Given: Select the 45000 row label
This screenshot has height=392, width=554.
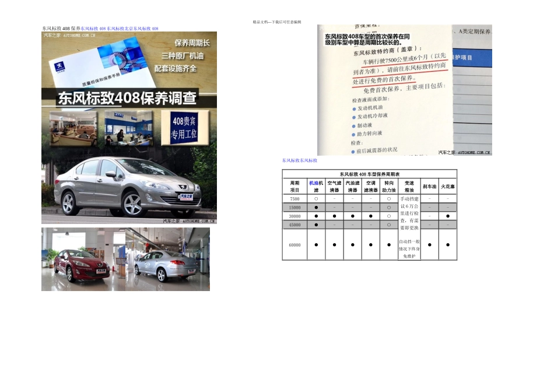Looking at the screenshot, I should click(x=294, y=225).
